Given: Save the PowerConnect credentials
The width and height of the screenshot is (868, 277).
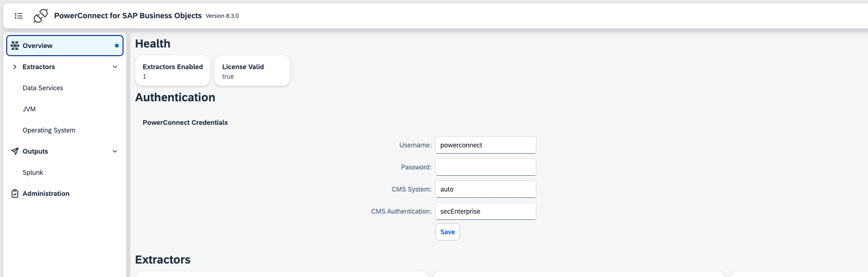Looking at the screenshot, I should pyautogui.click(x=447, y=232).
